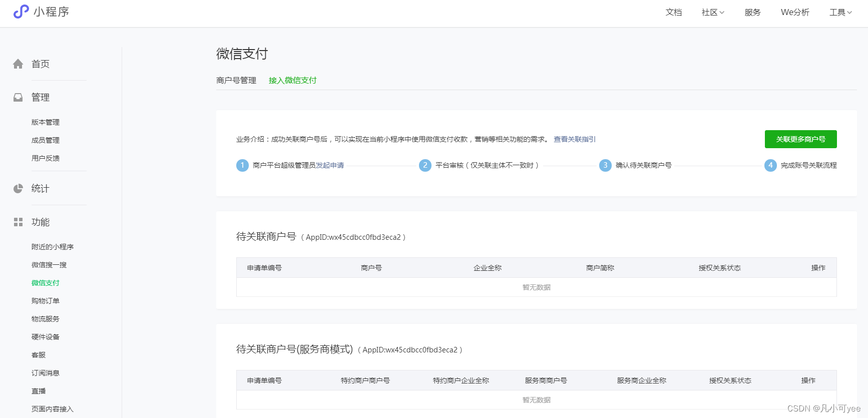
Task: Click the 特约商户企业全称 column header
Action: pos(461,380)
